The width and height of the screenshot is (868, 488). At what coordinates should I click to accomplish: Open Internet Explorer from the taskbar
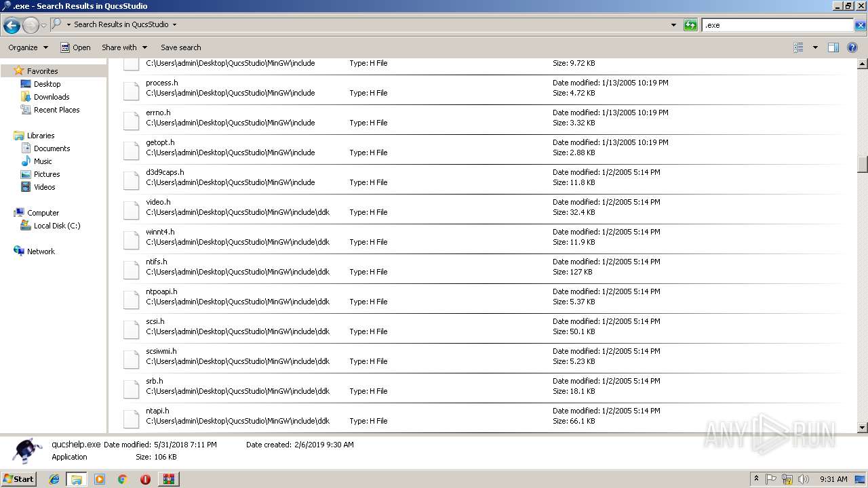click(54, 479)
